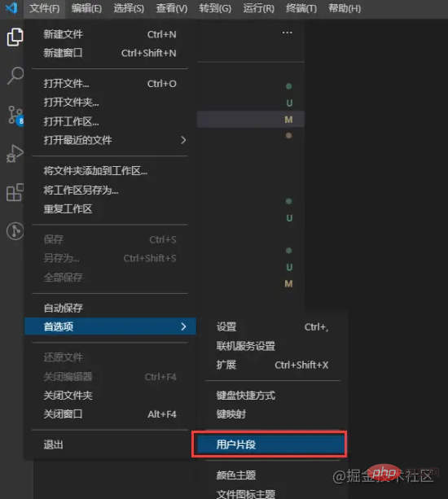Open the Git graph icon in activity bar

pos(15,231)
